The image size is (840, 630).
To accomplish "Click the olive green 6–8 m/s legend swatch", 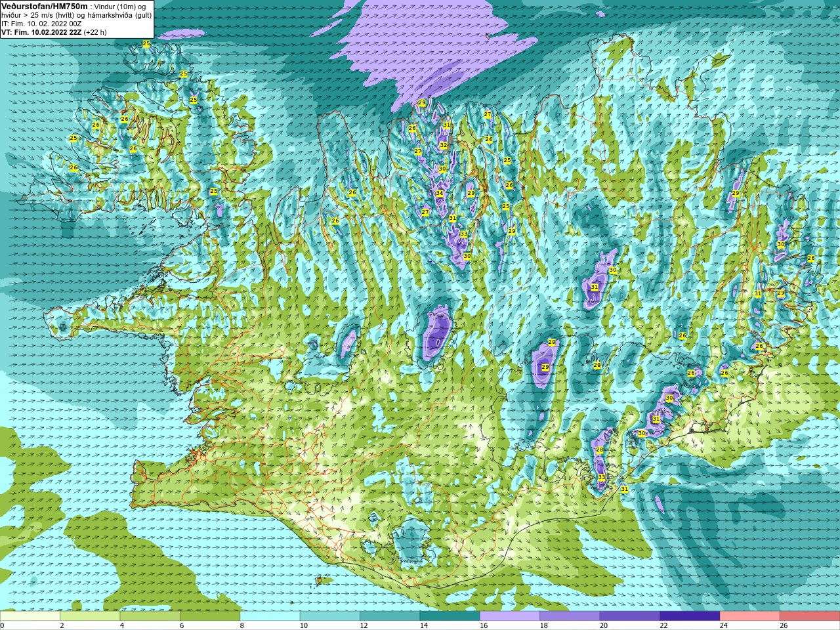I will click(x=210, y=616).
